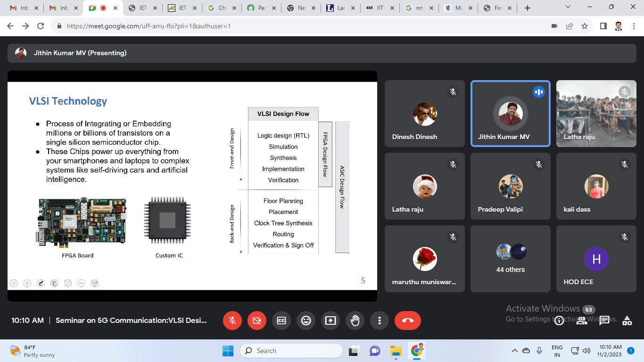Click the Present now screen-share icon
This screenshot has height=362, width=644.
(x=330, y=321)
